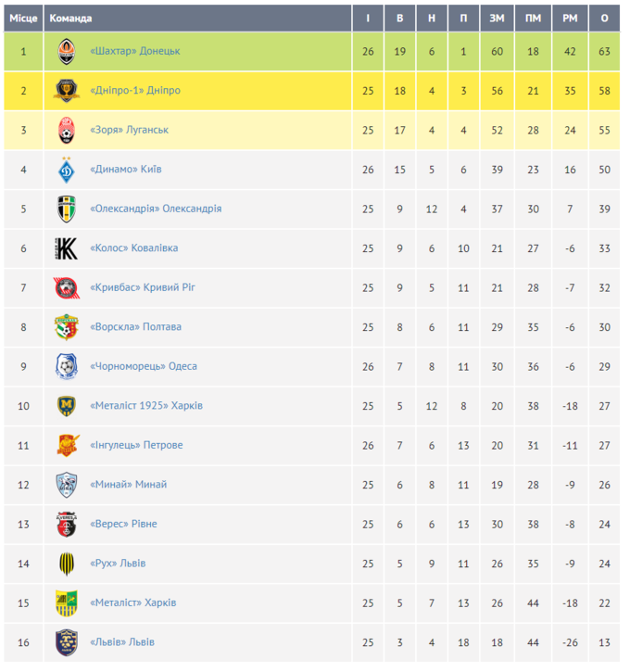Click the Kryvbas club emblem
This screenshot has width=630, height=672.
coord(67,288)
